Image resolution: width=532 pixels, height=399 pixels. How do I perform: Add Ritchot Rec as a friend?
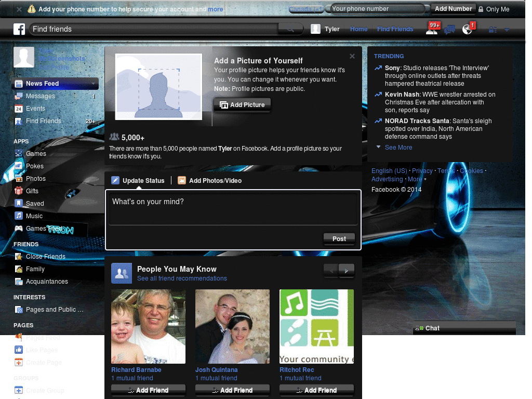[316, 391]
